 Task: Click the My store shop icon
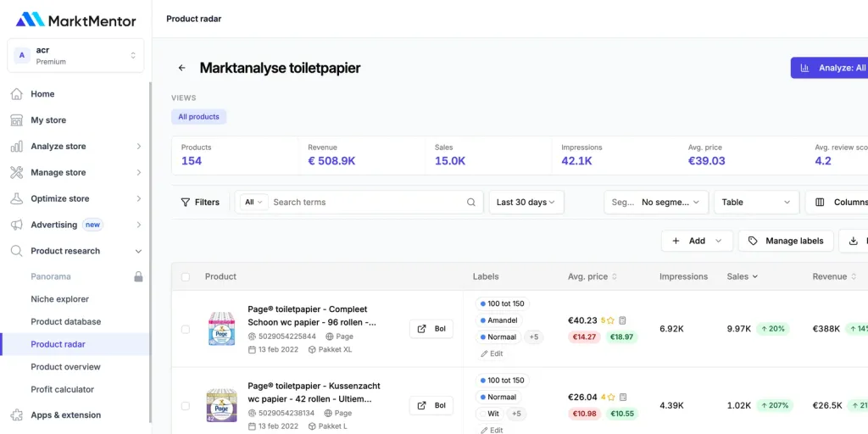coord(17,120)
